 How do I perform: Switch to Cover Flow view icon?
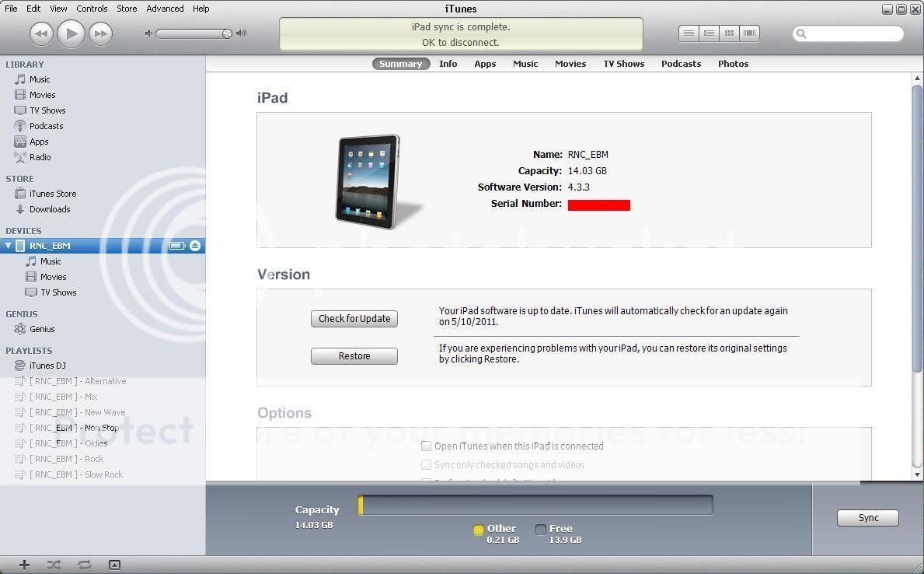[750, 33]
